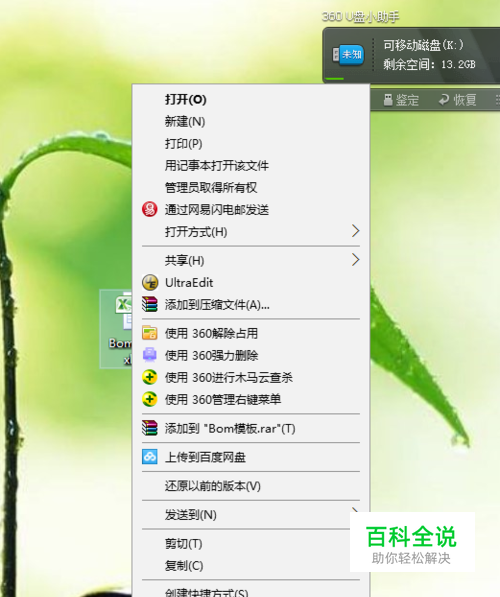The height and width of the screenshot is (597, 500).
Task: Select 使用 360进行木马云查杀
Action: pos(251,377)
